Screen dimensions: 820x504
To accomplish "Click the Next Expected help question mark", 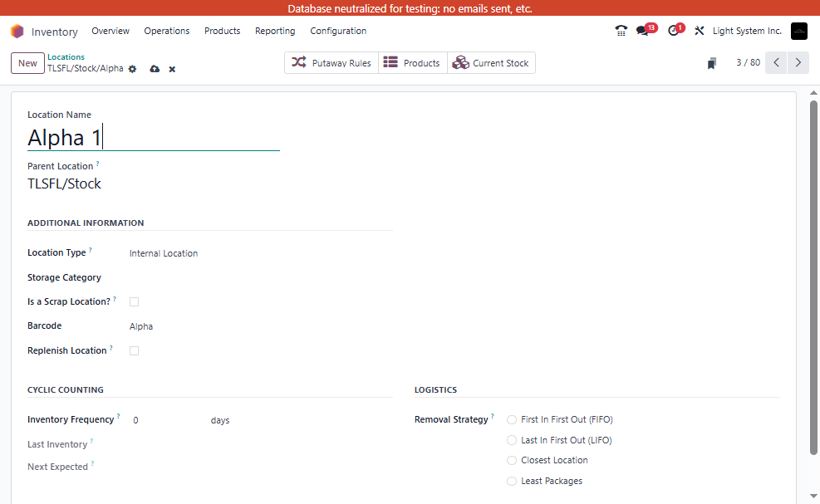I will coord(92,464).
